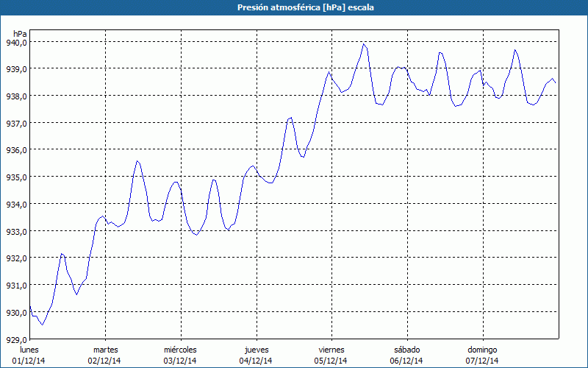Select the 07/12/14 date label
Viewport: 588px width, 368px height.
pyautogui.click(x=482, y=361)
